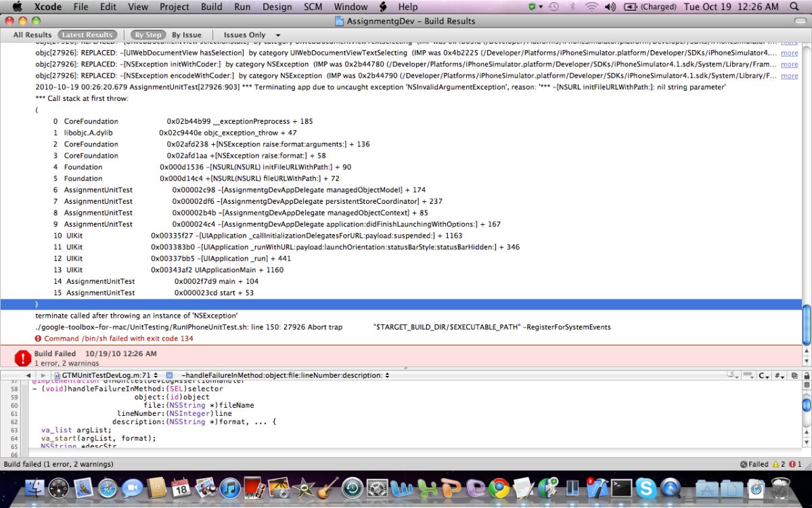Click the lock icon in the editor bar
This screenshot has height=508, width=812.
[807, 375]
